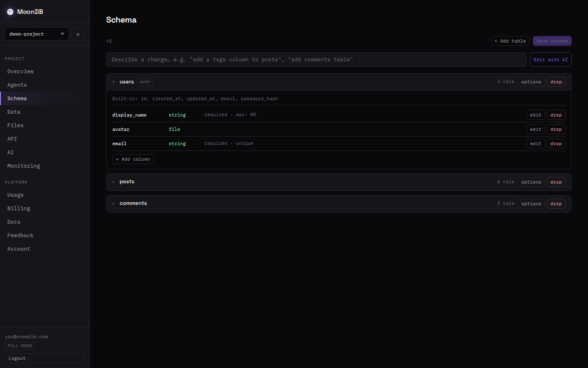The image size is (588, 368).
Task: Collapse the users table
Action: 114,82
